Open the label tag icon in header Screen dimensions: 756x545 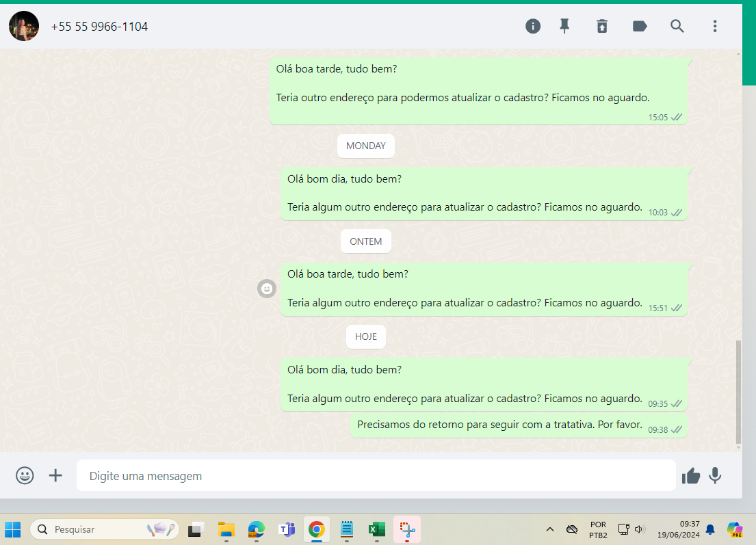point(640,26)
